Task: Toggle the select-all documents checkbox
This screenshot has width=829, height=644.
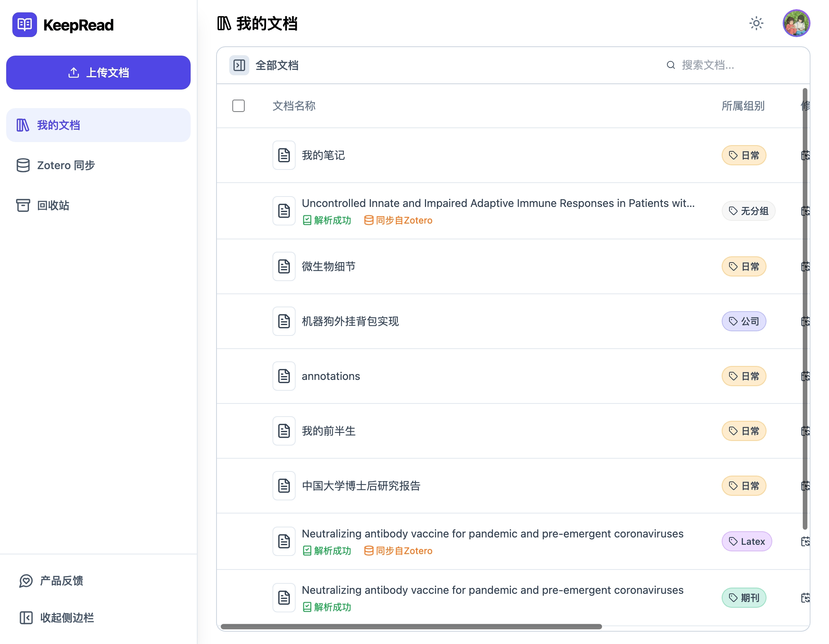Action: tap(239, 106)
